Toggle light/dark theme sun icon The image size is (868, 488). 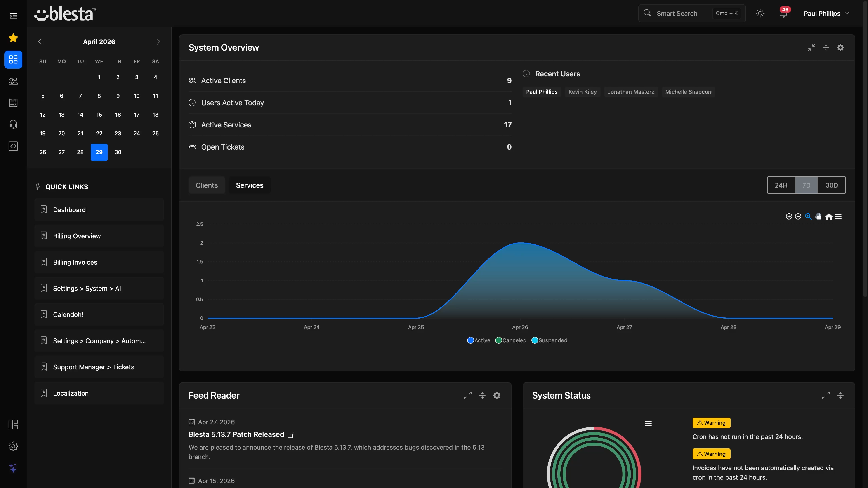coord(760,14)
